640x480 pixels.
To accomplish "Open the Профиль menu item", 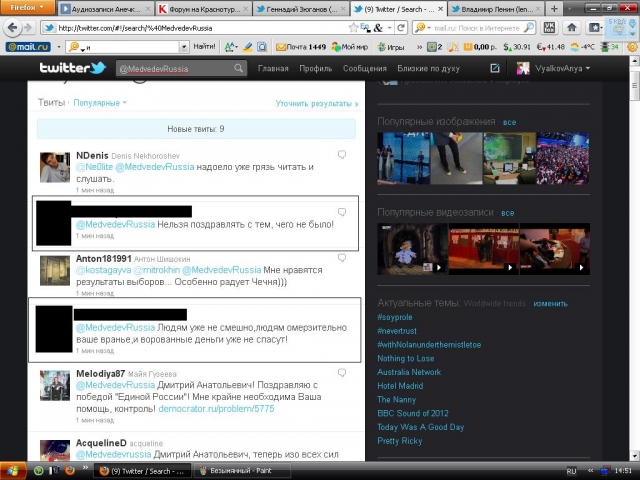I will 316,69.
